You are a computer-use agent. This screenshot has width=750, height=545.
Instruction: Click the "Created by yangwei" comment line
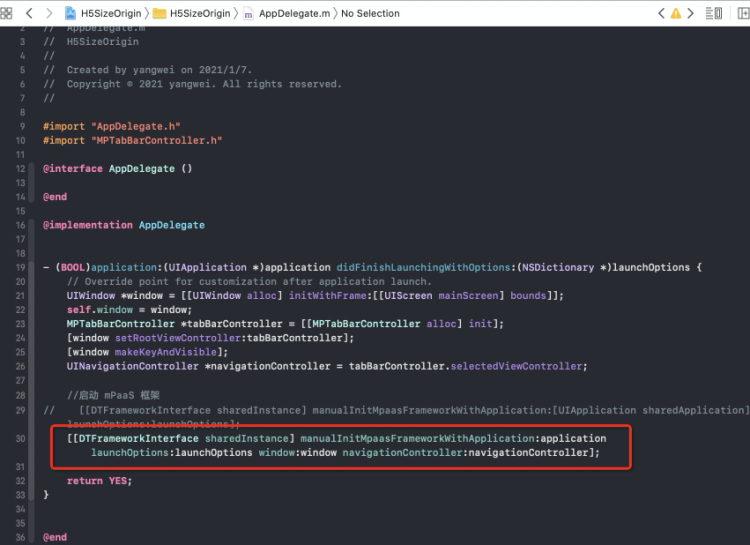[x=148, y=70]
